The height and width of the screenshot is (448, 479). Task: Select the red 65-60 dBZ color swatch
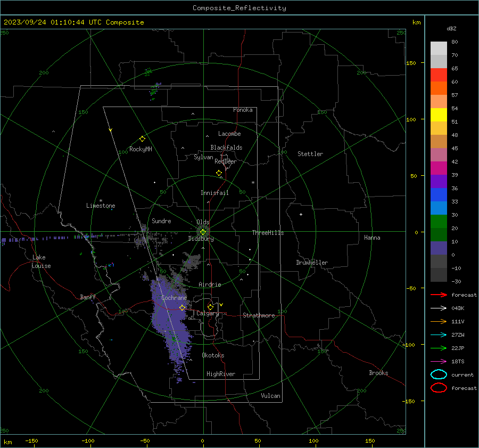[439, 75]
